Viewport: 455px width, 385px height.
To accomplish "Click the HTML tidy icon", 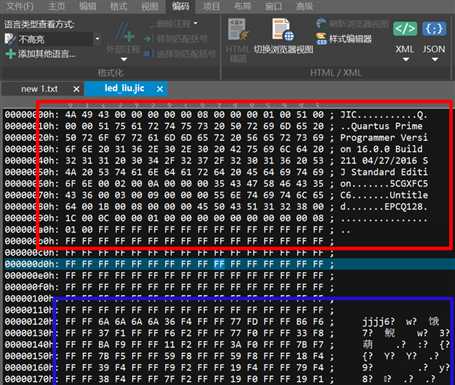I will click(x=238, y=30).
